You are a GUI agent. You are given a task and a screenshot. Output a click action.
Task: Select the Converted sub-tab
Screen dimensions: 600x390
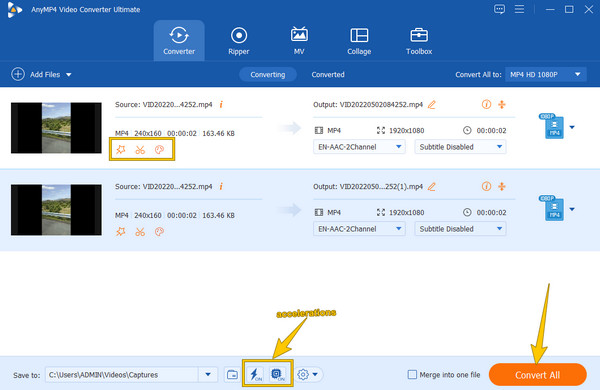click(328, 74)
